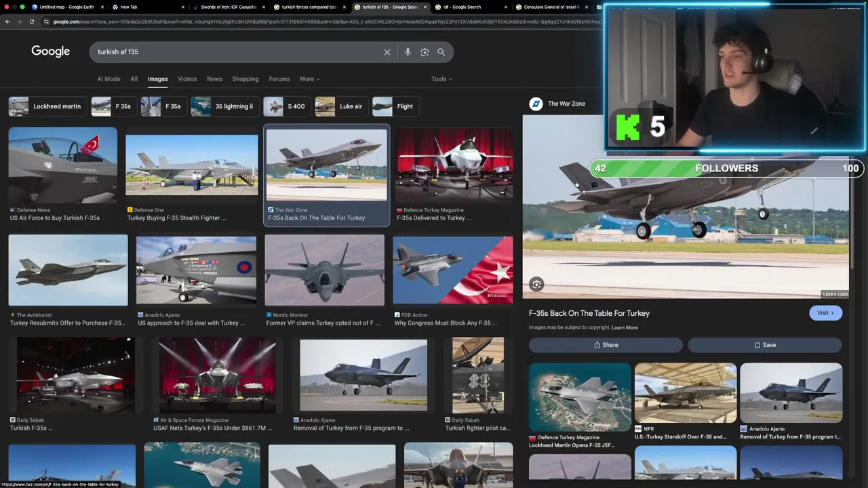
Task: Click the Share button
Action: 606,345
